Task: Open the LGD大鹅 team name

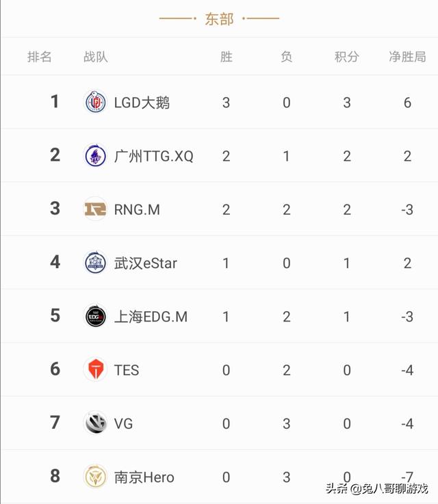Action: coord(142,103)
